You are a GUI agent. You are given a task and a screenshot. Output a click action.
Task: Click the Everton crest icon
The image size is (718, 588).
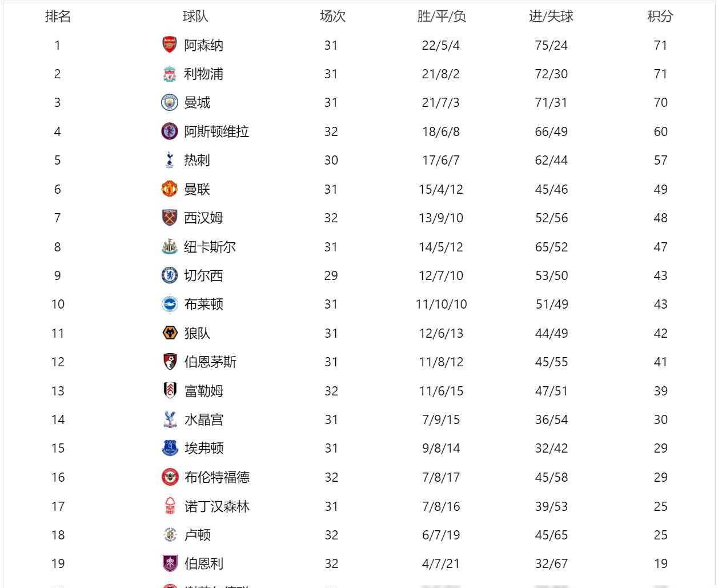170,448
